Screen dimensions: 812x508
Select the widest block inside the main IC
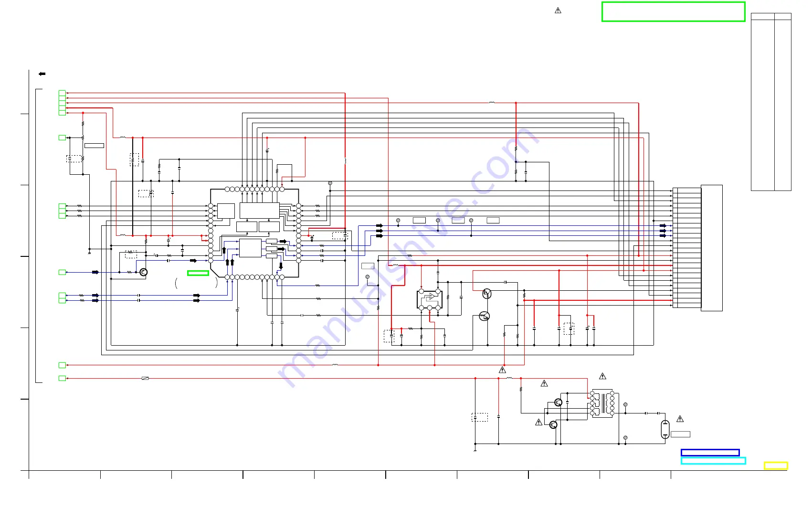(x=260, y=211)
